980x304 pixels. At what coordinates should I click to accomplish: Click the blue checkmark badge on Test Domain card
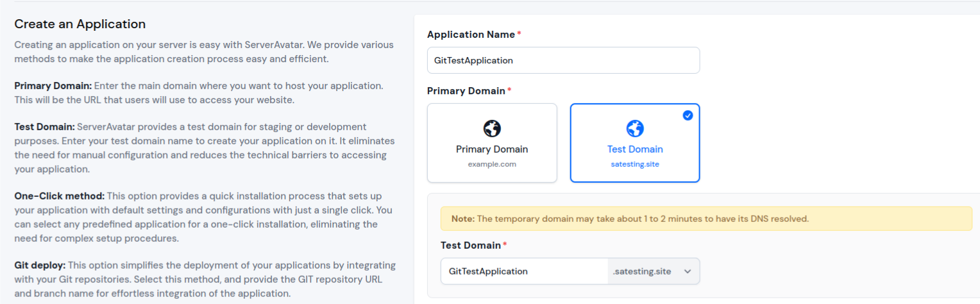(x=688, y=115)
